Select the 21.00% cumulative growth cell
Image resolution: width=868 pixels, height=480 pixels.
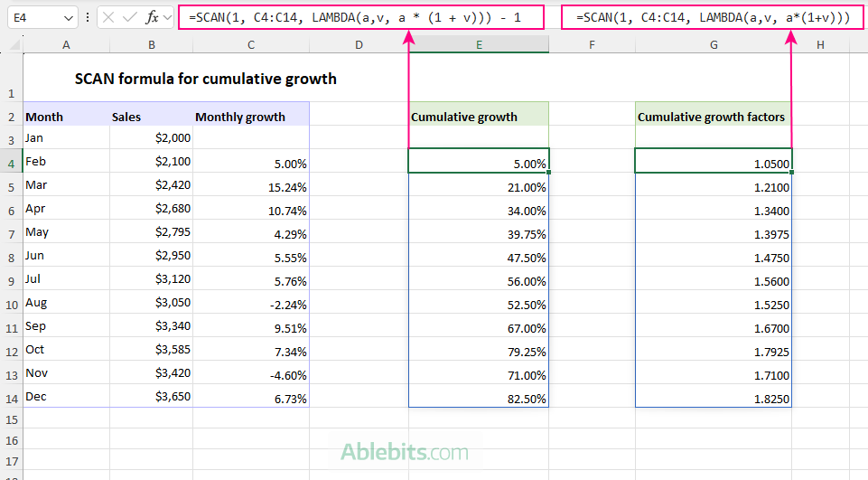click(x=479, y=184)
